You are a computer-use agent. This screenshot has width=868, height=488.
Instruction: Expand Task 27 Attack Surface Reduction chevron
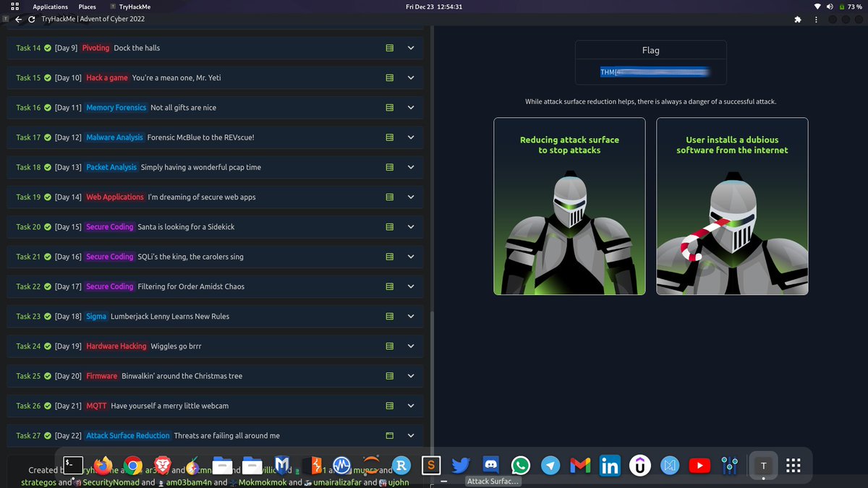coord(411,436)
